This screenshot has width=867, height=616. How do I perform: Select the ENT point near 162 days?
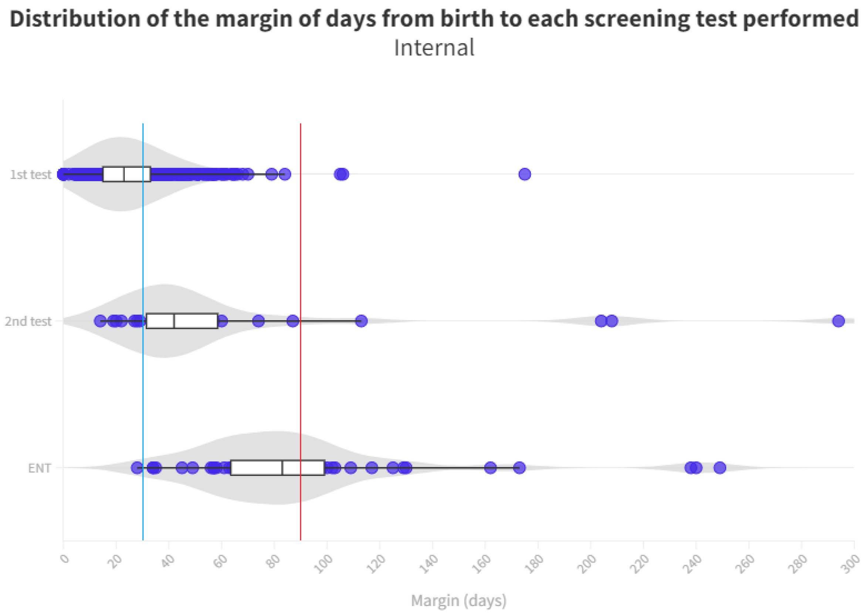[490, 468]
